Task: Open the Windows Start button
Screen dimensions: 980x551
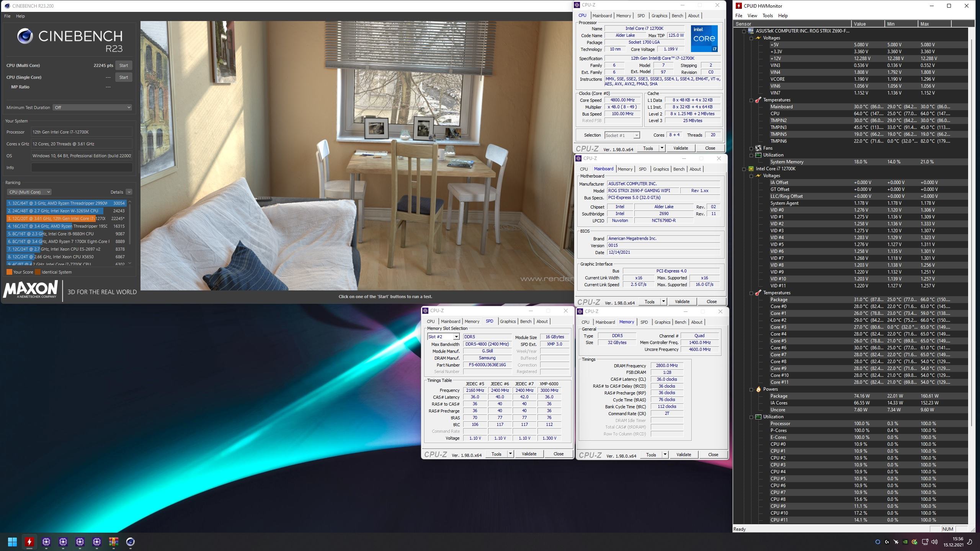Action: 12,541
